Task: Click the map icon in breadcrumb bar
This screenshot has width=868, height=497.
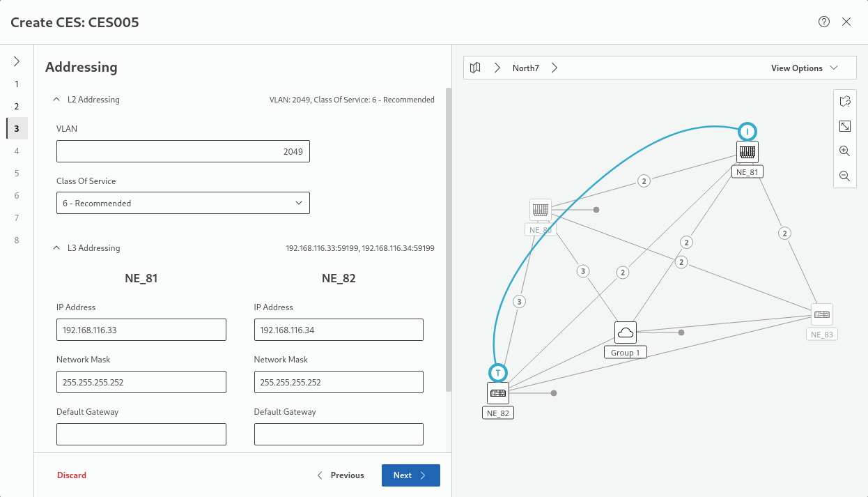Action: click(x=475, y=68)
